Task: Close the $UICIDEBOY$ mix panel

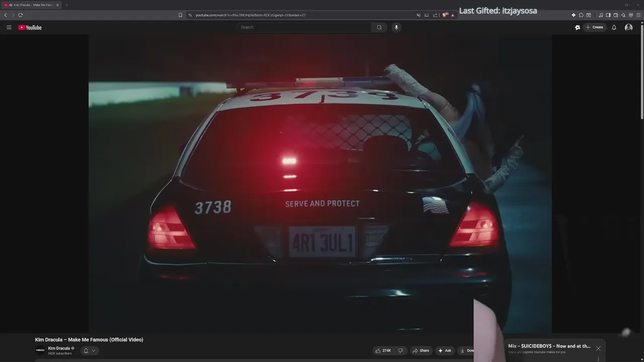Action: tap(598, 348)
